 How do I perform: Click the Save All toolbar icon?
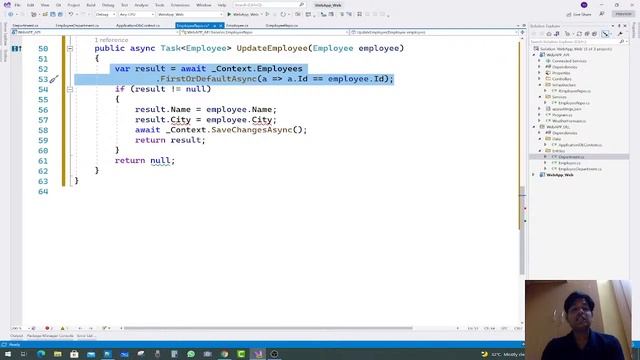point(60,14)
